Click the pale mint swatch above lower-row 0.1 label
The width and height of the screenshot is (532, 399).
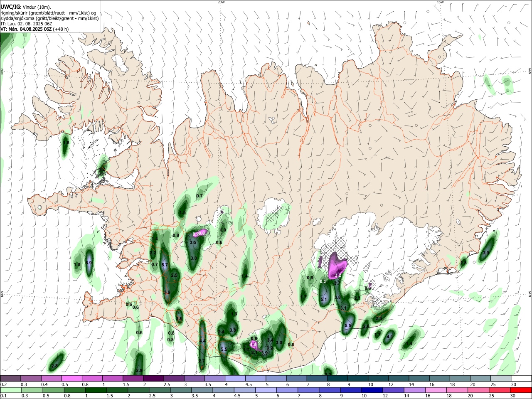[10, 390]
